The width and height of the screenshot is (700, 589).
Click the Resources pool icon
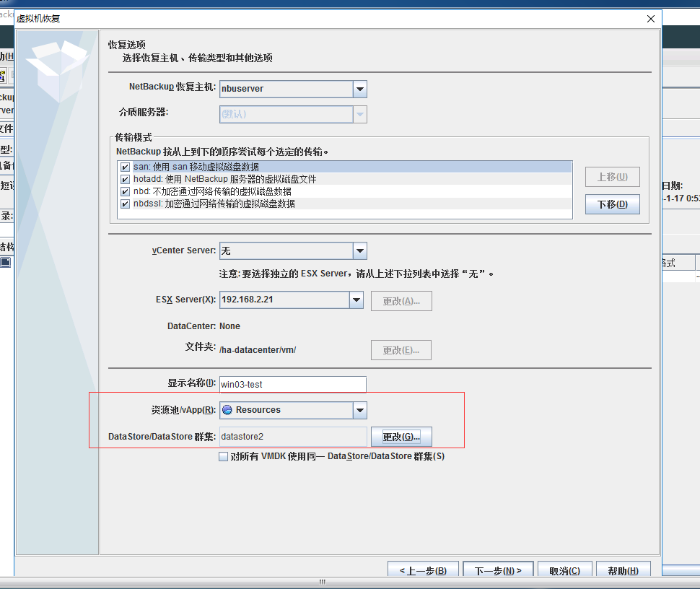[x=227, y=410]
